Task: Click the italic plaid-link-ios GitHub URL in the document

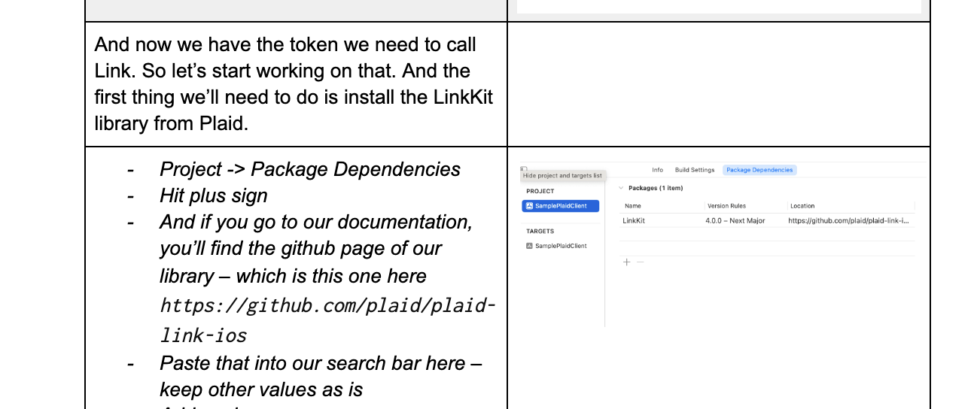Action: click(x=327, y=320)
